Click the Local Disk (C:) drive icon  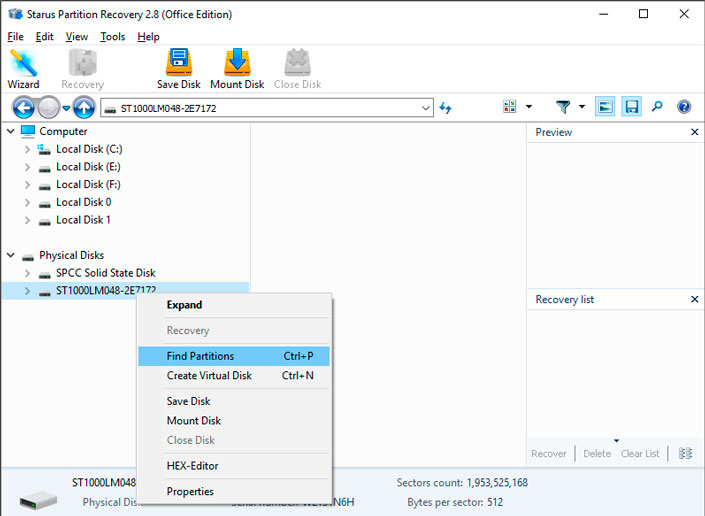pyautogui.click(x=44, y=149)
